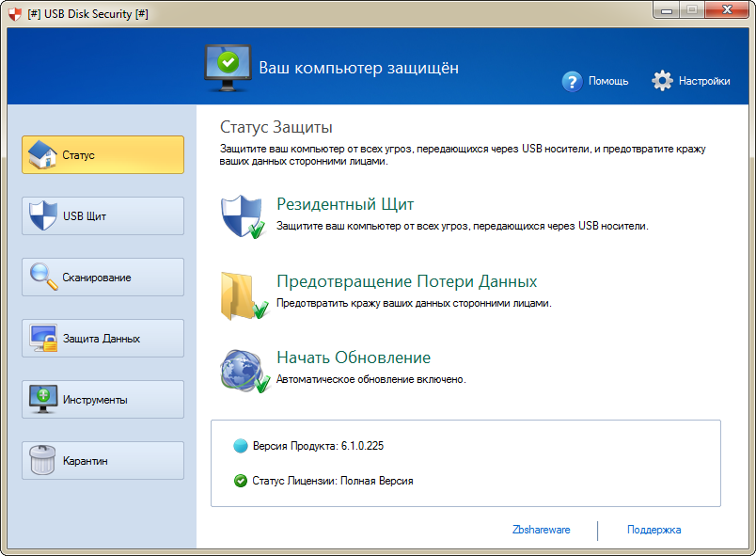Click 'Ваш компьютер защищён' banner text
Screen dimensions: 756x556
(x=358, y=68)
